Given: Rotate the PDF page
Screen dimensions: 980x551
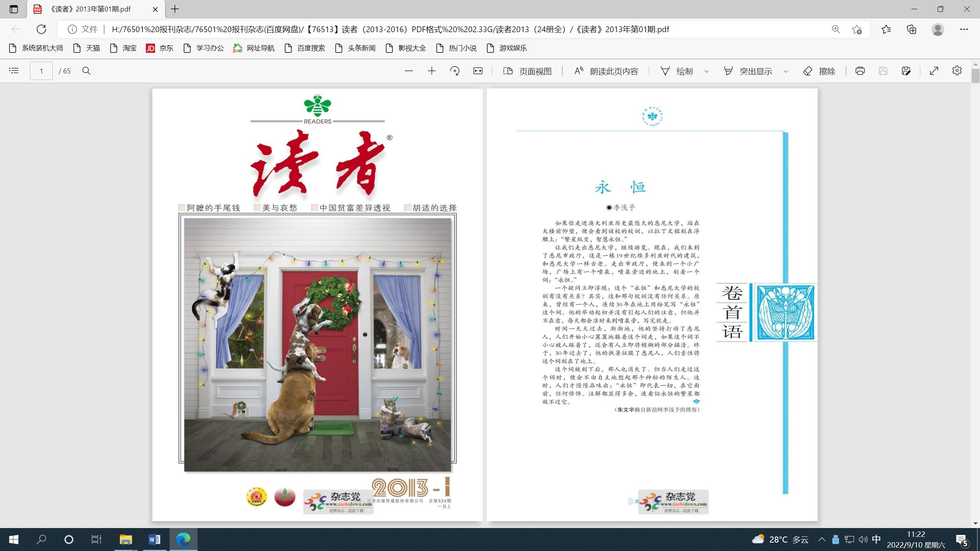Looking at the screenshot, I should click(x=455, y=71).
